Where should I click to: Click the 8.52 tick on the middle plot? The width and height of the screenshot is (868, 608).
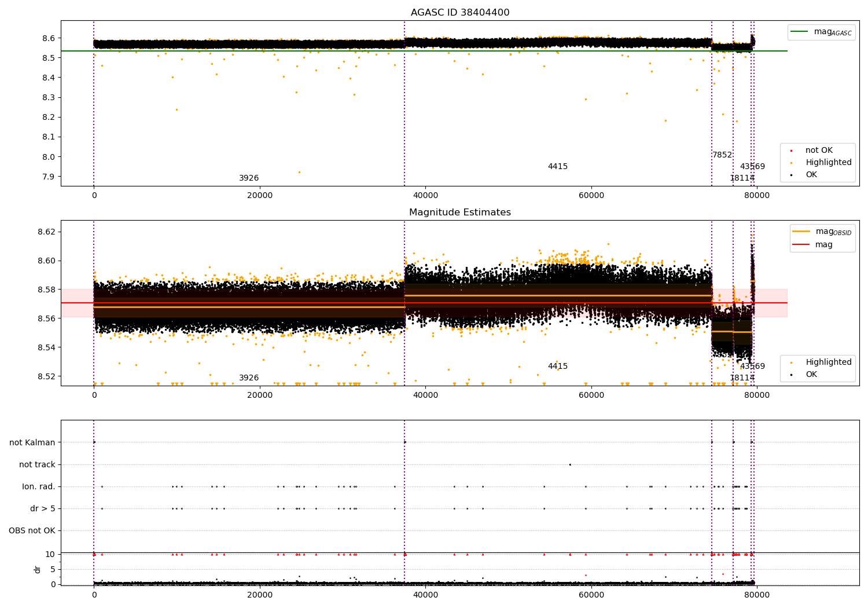[x=46, y=377]
